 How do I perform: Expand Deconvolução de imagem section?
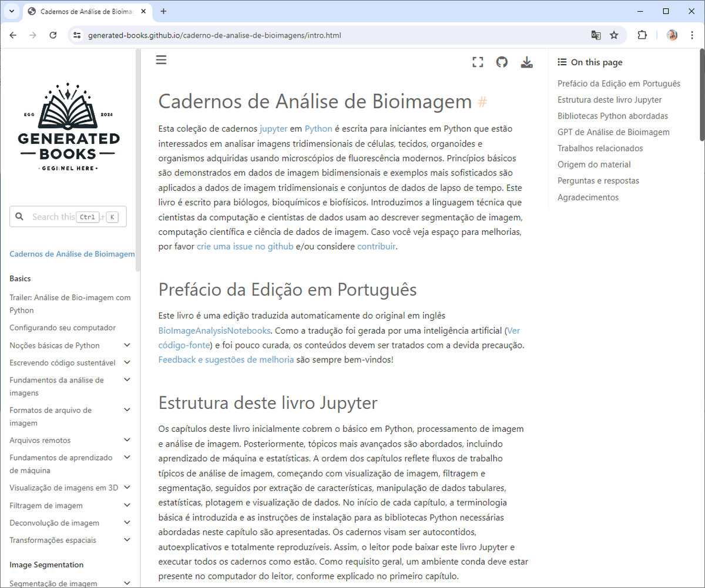coord(127,523)
